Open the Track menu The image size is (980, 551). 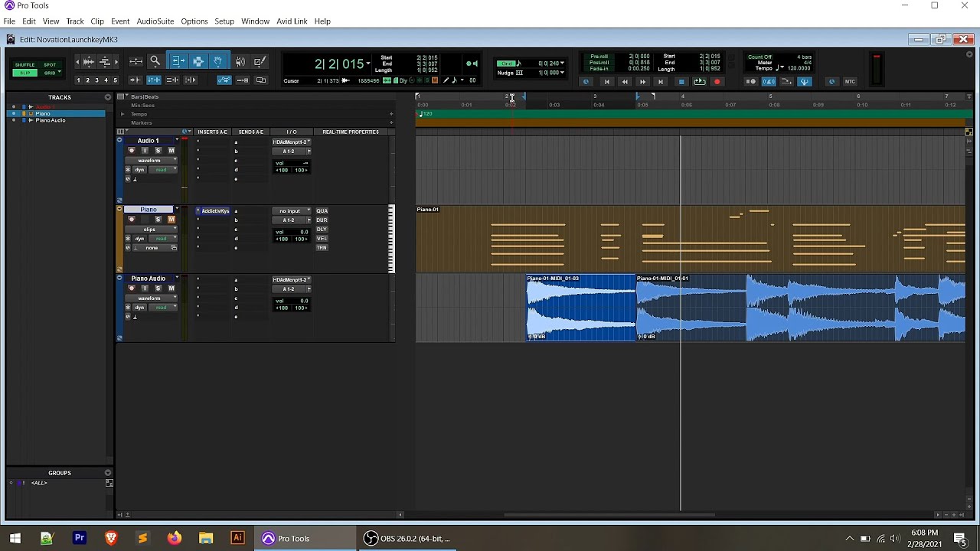(75, 21)
